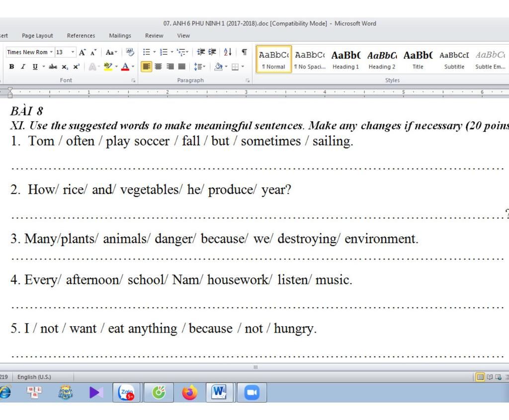509x420 pixels.
Task: Toggle Bold formatting
Action: click(12, 67)
